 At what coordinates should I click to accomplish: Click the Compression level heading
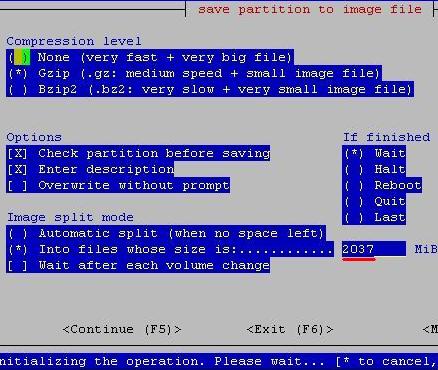click(x=74, y=41)
